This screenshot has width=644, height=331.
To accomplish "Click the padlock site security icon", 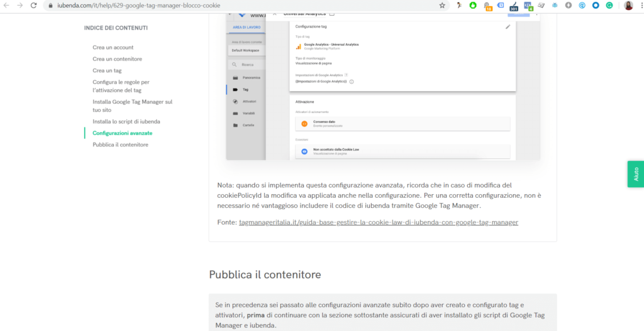I will click(x=51, y=6).
